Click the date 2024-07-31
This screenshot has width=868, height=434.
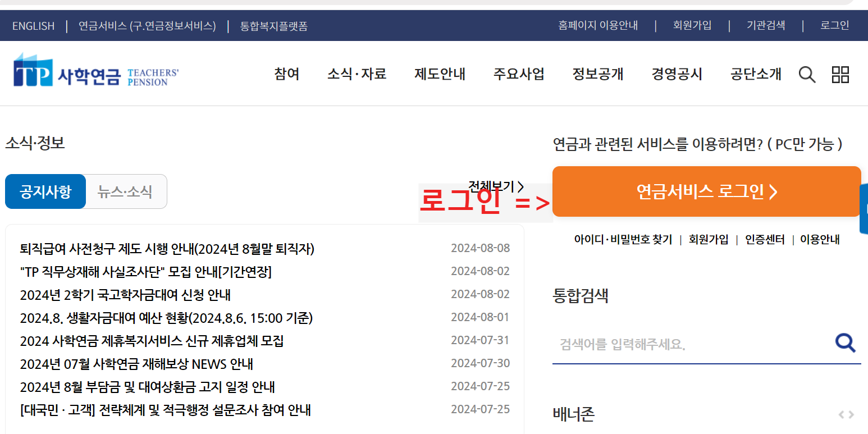[x=481, y=340]
